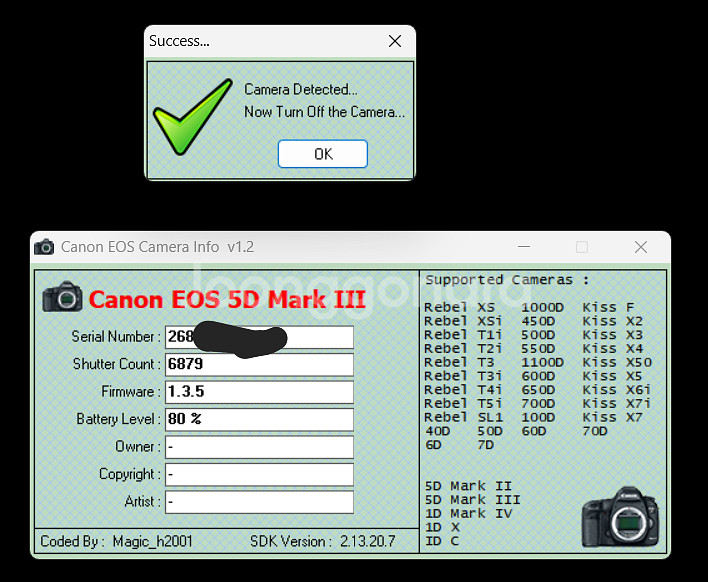Minimize the Canon EOS Camera Info window
Viewport: 708px width, 582px height.
click(523, 247)
